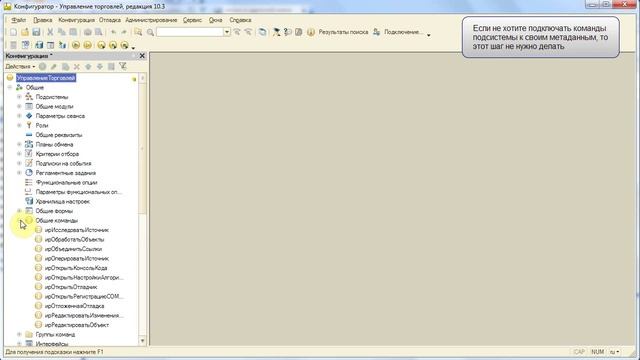Click the Результаты поиска button
Screen dimensions: 640x360
point(343,32)
